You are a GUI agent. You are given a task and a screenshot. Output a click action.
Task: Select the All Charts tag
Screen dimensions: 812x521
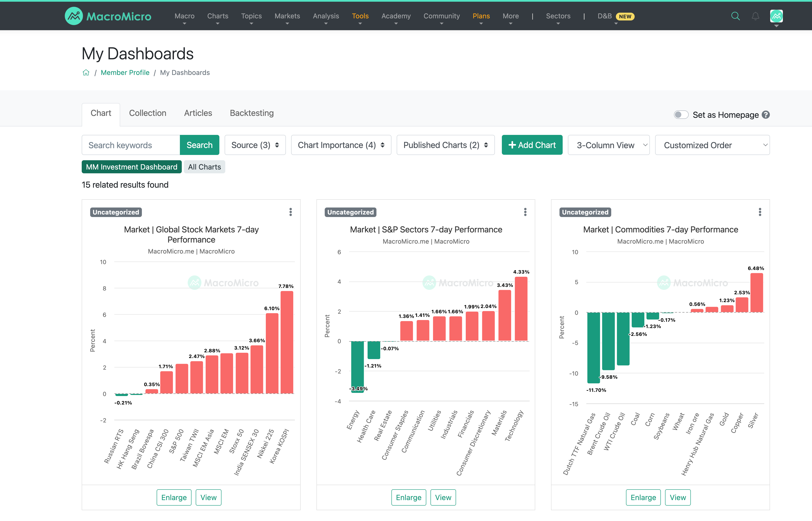coord(204,167)
